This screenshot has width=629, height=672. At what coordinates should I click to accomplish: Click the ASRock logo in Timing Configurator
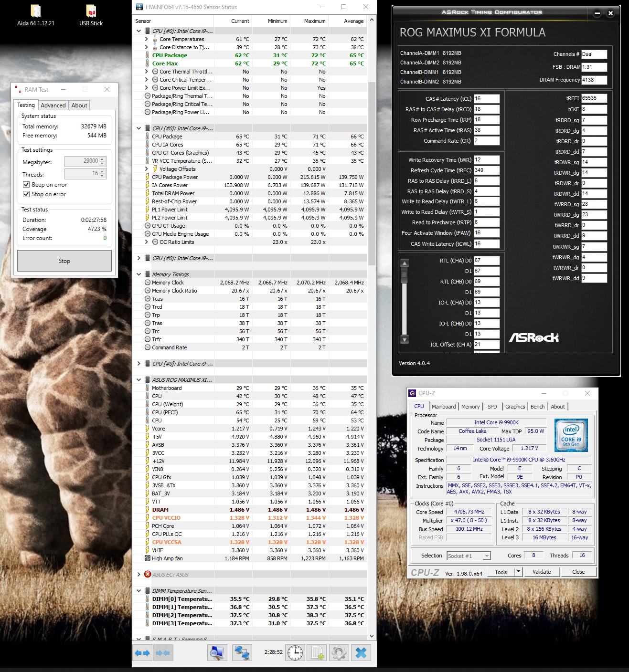coord(534,338)
